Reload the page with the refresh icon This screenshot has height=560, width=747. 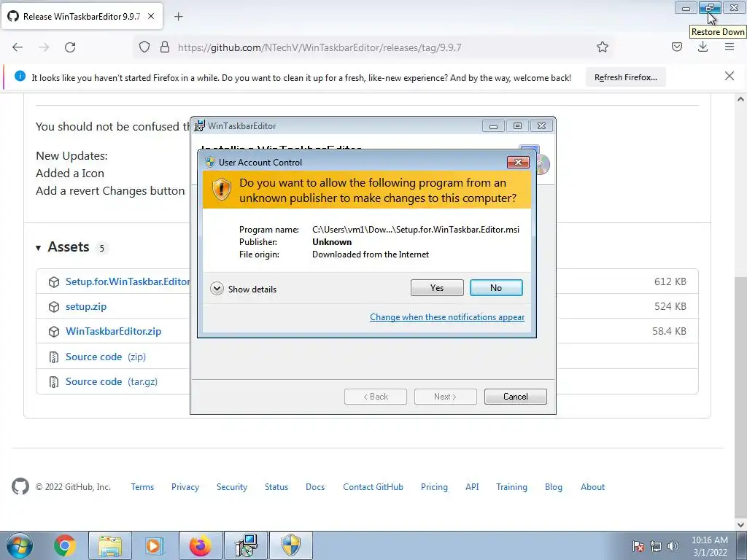click(x=70, y=47)
